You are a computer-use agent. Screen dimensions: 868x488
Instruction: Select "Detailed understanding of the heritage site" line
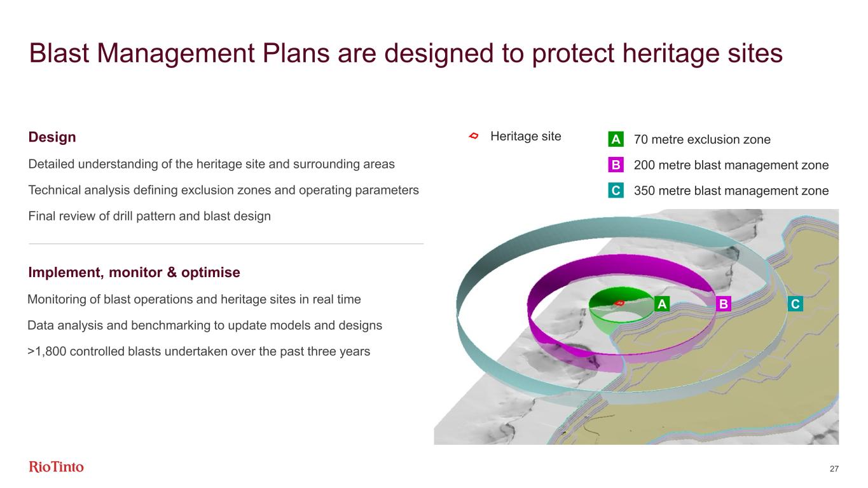212,164
